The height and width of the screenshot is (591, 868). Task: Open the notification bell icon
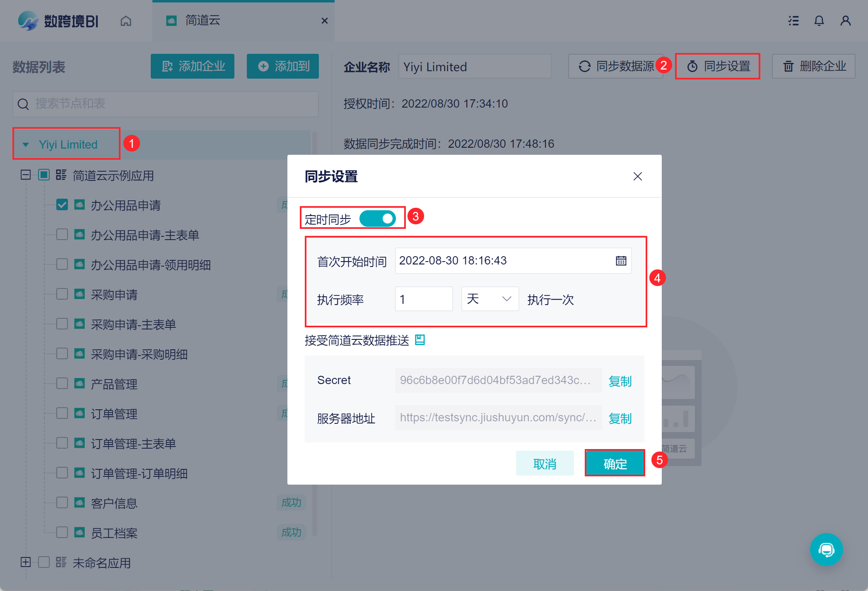tap(819, 21)
